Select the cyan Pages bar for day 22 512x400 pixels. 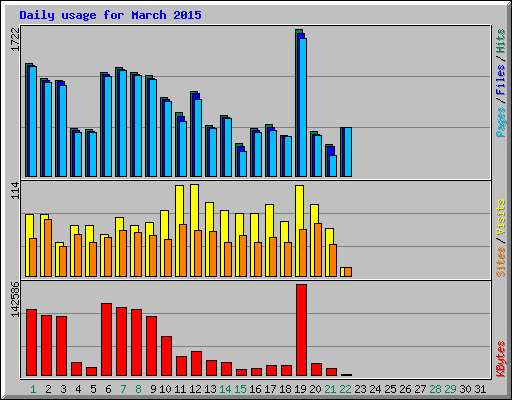(x=348, y=152)
